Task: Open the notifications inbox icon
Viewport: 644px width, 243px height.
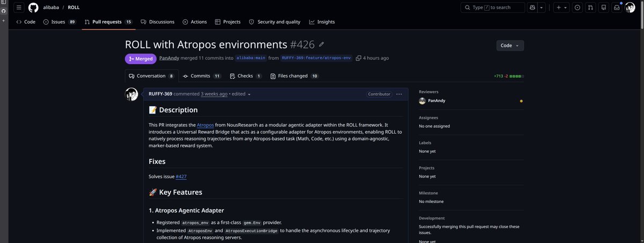Action: 617,8
